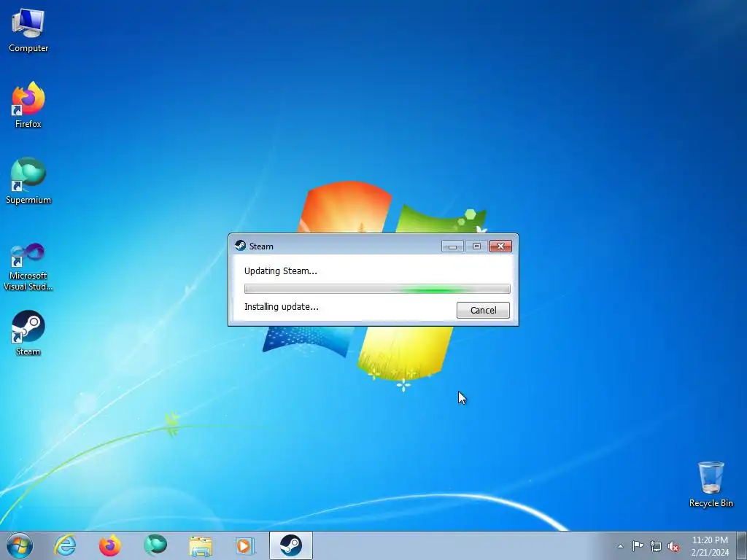This screenshot has width=747, height=560.
Task: Open Windows Media Player from the taskbar
Action: pos(245,545)
